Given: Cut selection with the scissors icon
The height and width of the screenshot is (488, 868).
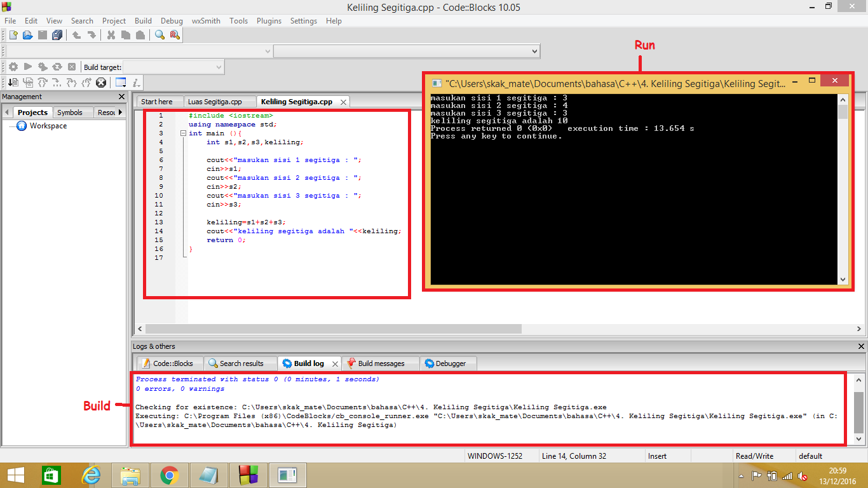Looking at the screenshot, I should click(111, 35).
